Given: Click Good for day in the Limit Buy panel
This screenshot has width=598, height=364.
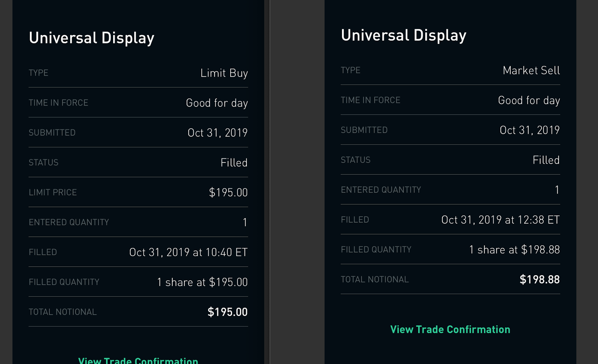Looking at the screenshot, I should coord(217,103).
